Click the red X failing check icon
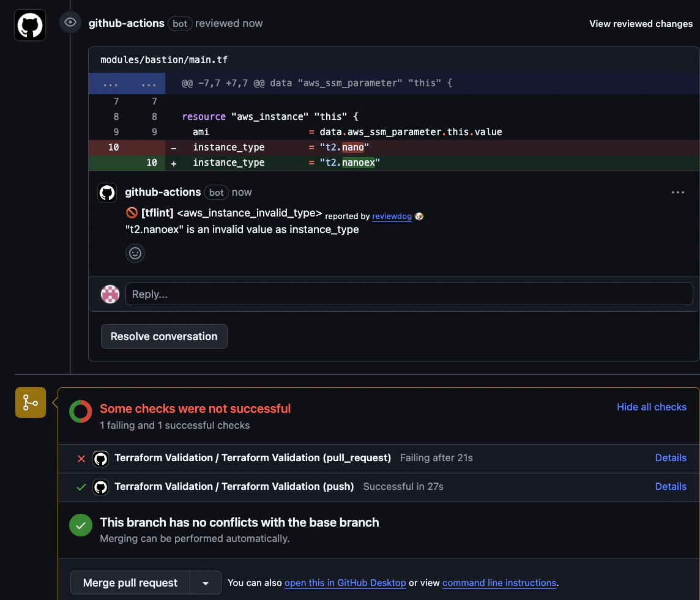The width and height of the screenshot is (700, 600). point(81,459)
